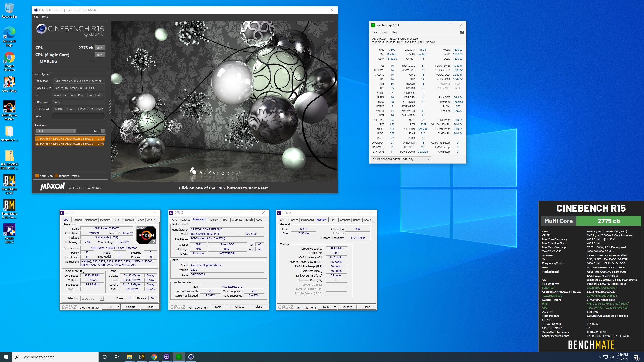Click Close in the first CPU-Z window

(150, 307)
